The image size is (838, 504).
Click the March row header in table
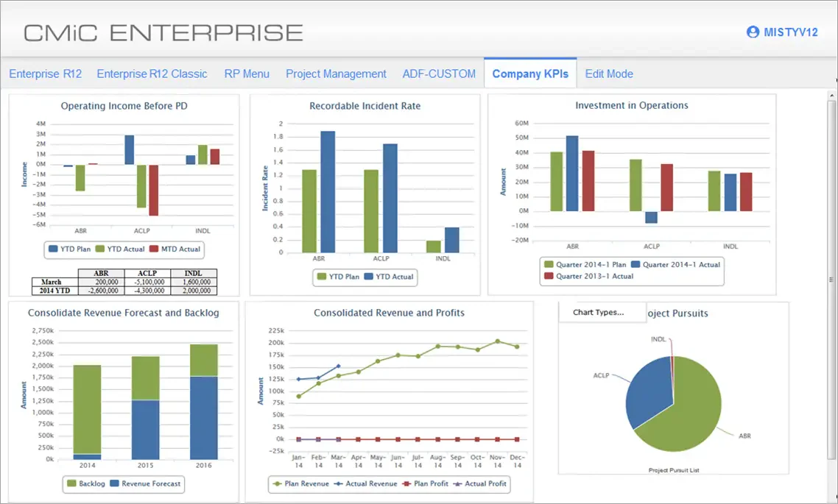(x=55, y=282)
